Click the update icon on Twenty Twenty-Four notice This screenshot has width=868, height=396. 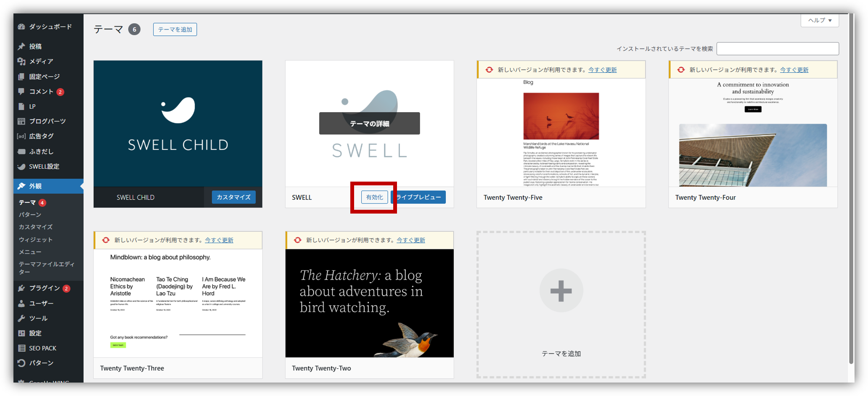(x=681, y=70)
